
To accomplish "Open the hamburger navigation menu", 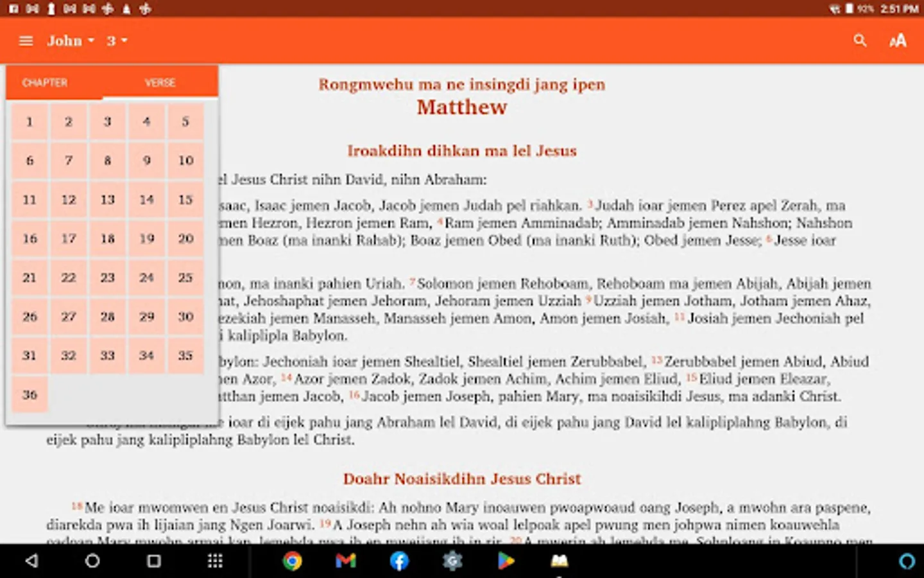I will [26, 41].
